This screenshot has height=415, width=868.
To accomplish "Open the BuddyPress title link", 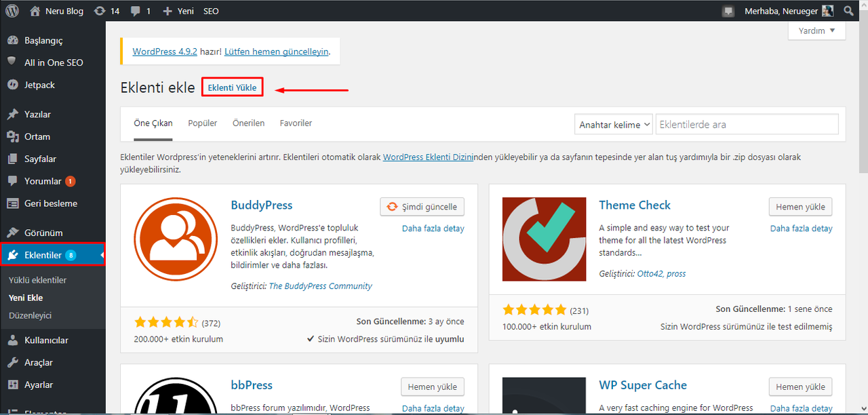I will [x=262, y=205].
